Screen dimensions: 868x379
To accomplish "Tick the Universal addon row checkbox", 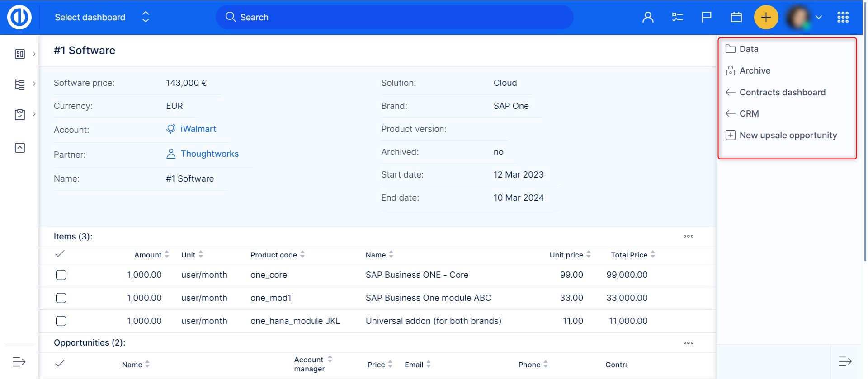I will (x=61, y=321).
